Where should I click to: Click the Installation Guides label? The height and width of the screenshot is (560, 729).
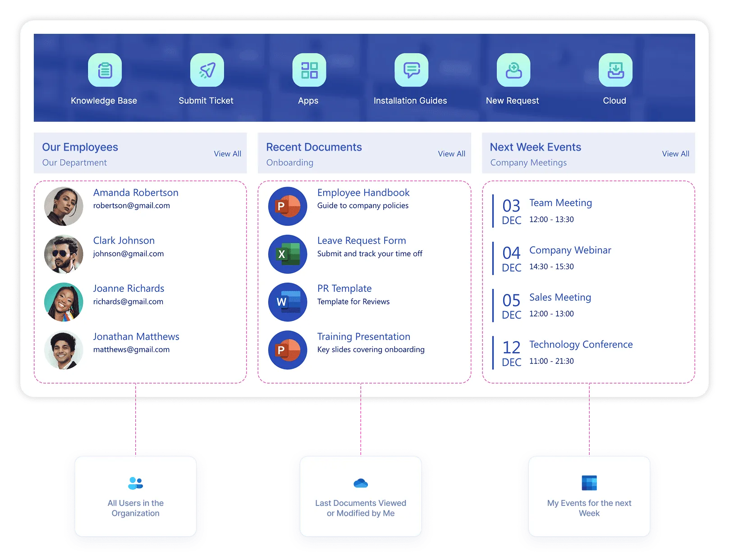click(x=410, y=101)
